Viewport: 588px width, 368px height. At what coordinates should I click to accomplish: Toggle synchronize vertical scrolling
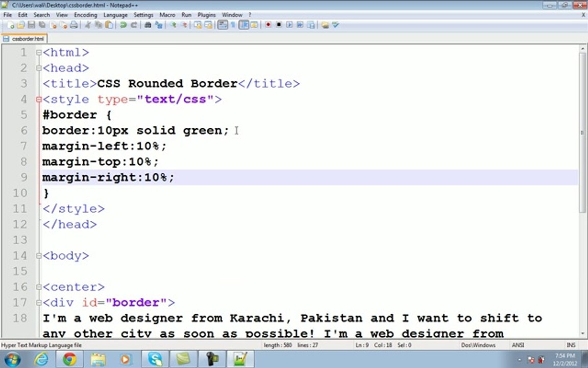[x=198, y=25]
